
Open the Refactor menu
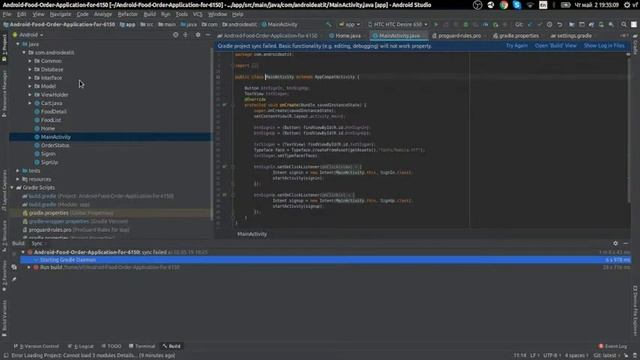click(128, 14)
